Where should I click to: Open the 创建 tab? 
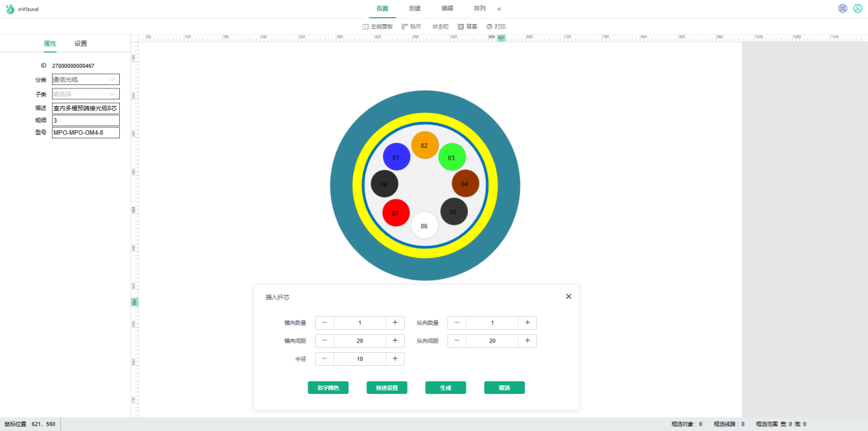point(414,8)
